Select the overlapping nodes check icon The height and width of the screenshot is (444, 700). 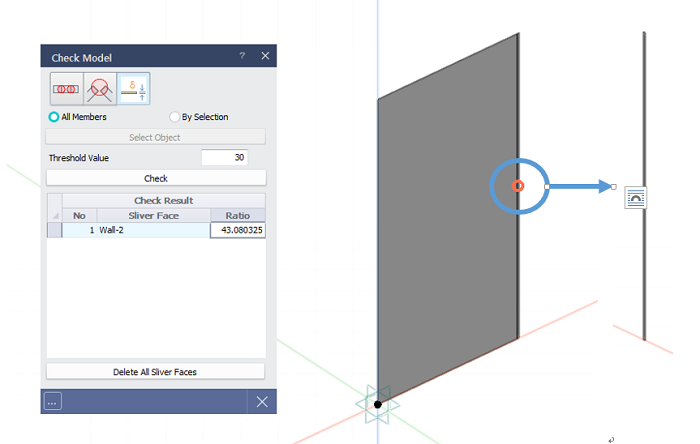100,90
